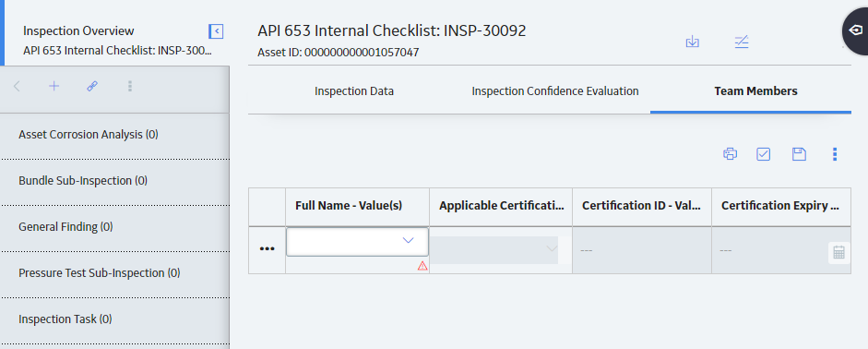Switch to the Inspection Data tab
The height and width of the screenshot is (349, 868).
click(x=354, y=90)
